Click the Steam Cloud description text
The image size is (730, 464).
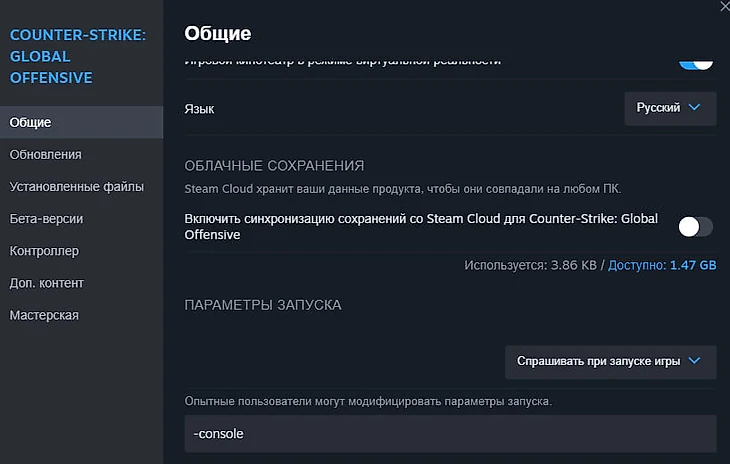tap(403, 189)
